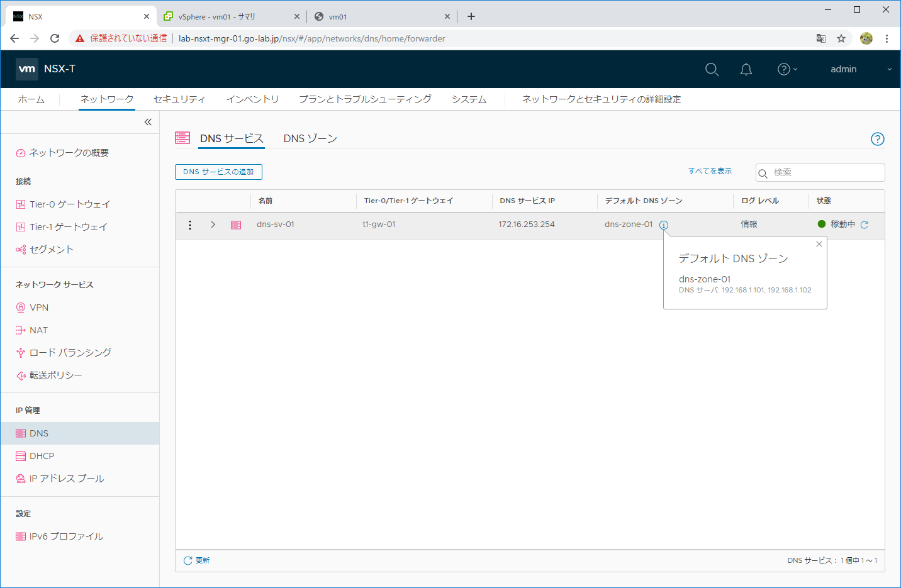Close the NSX browser tab

point(147,17)
